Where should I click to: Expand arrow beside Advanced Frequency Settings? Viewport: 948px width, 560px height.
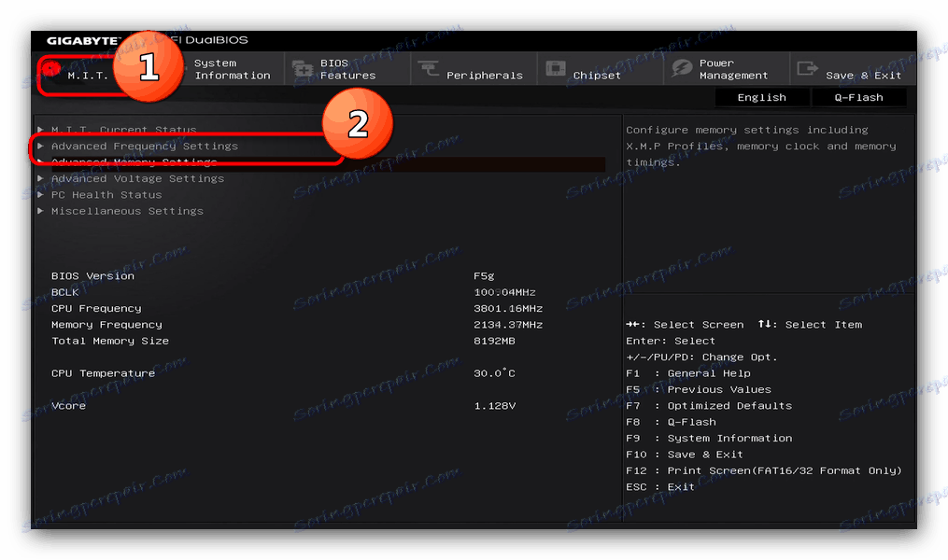pyautogui.click(x=40, y=146)
